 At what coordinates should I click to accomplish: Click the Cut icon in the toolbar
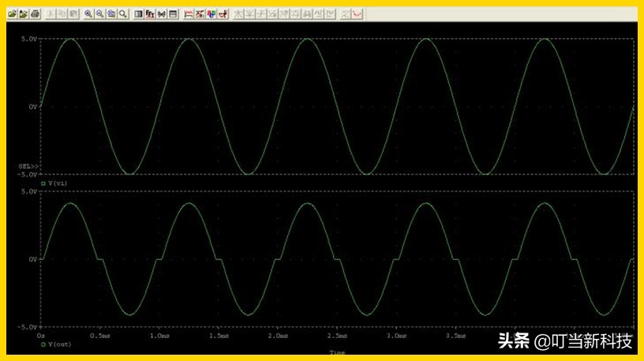(x=51, y=14)
